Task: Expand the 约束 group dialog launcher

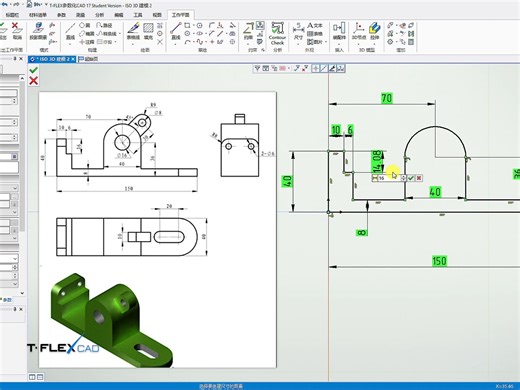Action: 263,50
